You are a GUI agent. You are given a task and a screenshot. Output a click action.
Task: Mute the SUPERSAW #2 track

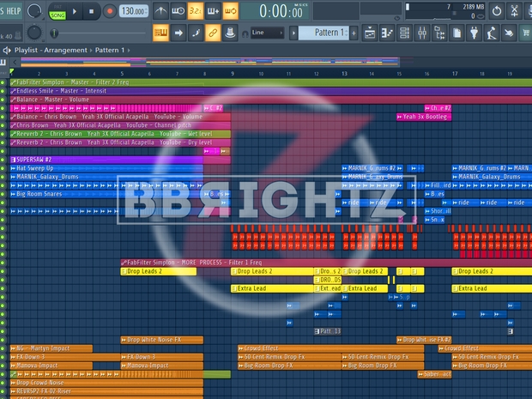pyautogui.click(x=3, y=160)
